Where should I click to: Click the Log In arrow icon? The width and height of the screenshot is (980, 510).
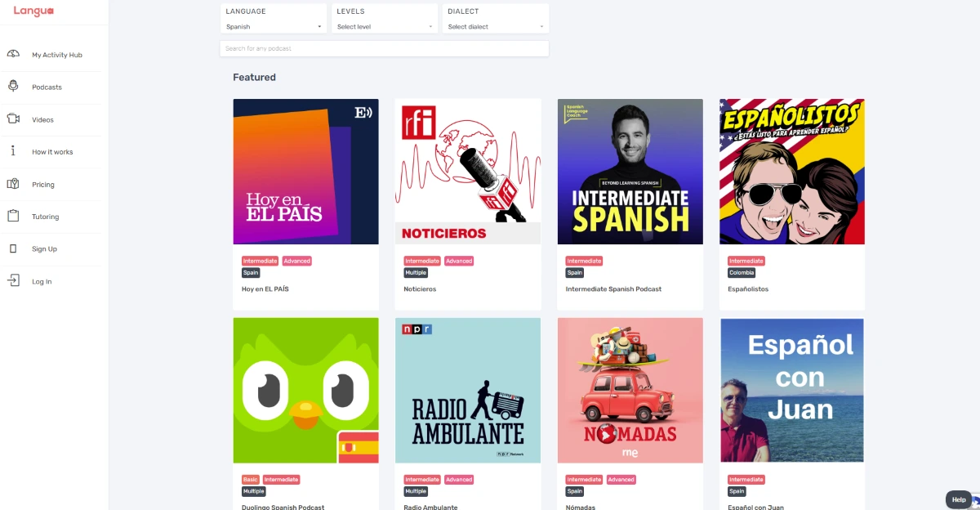pyautogui.click(x=13, y=281)
